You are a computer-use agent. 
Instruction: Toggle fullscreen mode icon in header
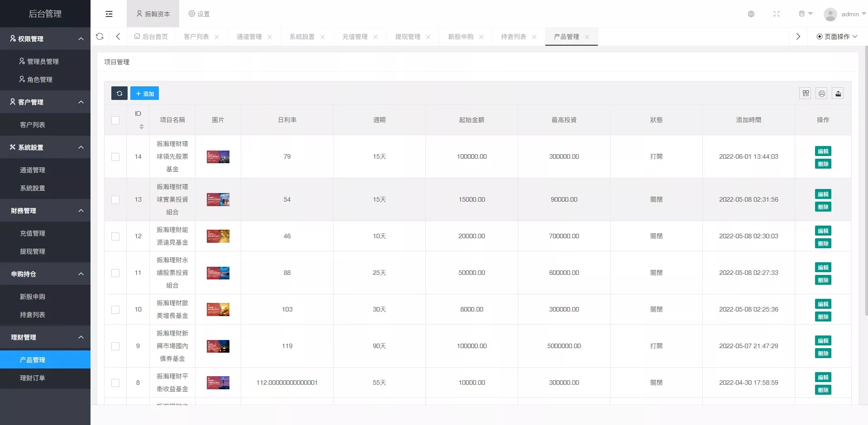[777, 14]
